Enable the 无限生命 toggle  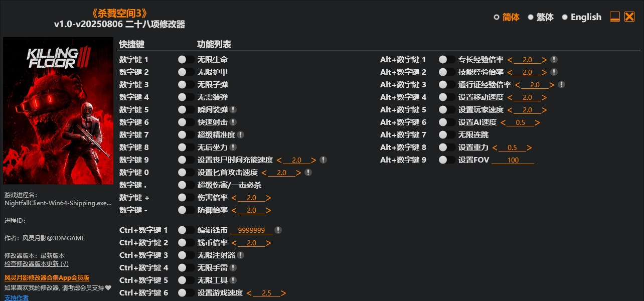[186, 60]
